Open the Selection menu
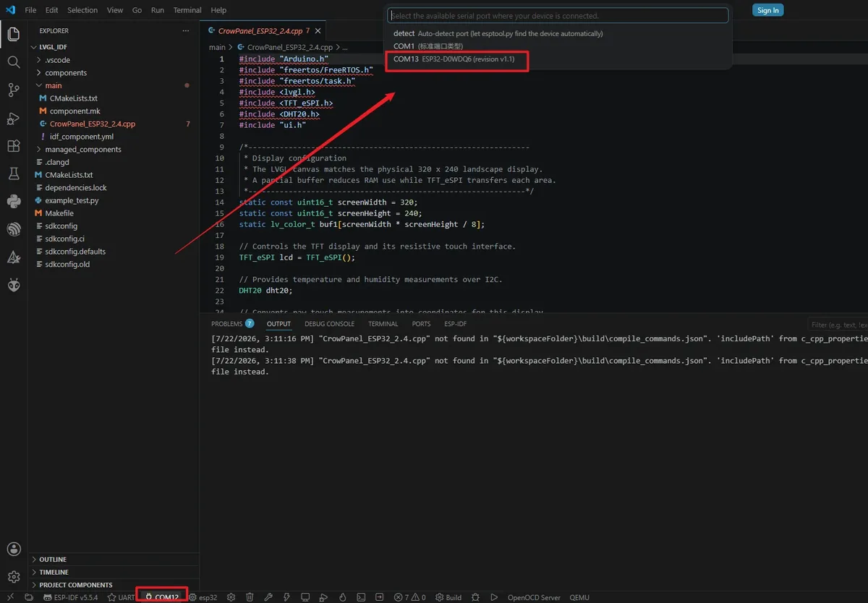 pyautogui.click(x=82, y=10)
